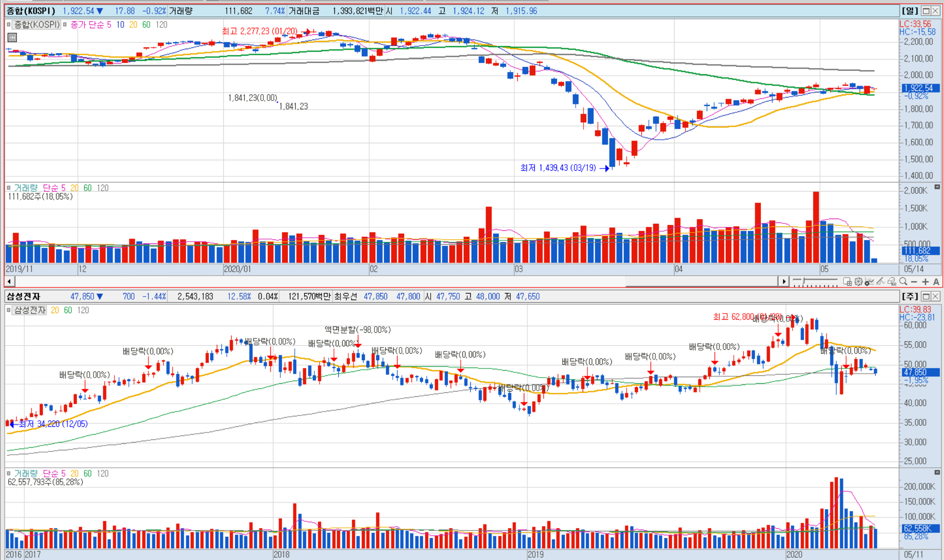
Task: Click the pencil drawing line icon
Action: pyautogui.click(x=880, y=282)
